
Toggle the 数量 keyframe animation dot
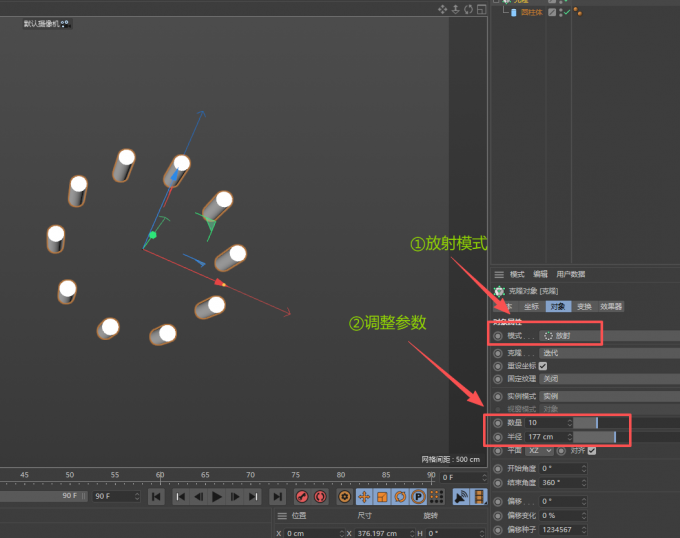pos(498,423)
